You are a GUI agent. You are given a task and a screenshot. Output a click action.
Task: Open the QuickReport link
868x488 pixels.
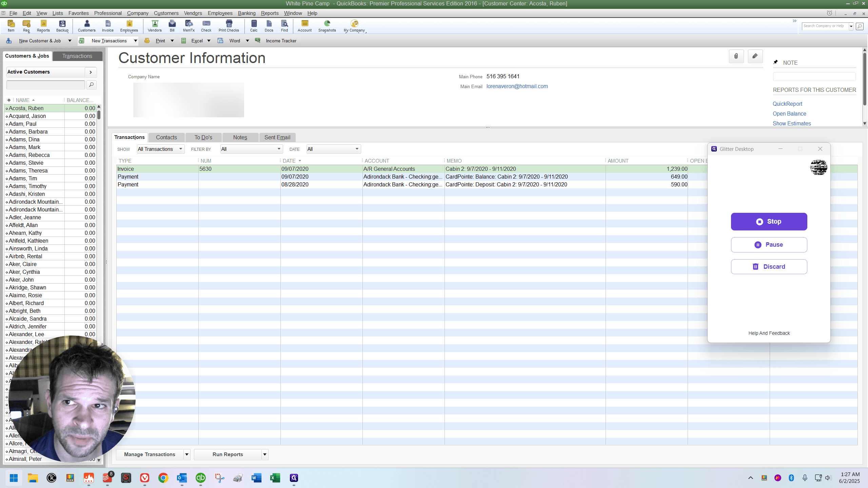pos(787,104)
